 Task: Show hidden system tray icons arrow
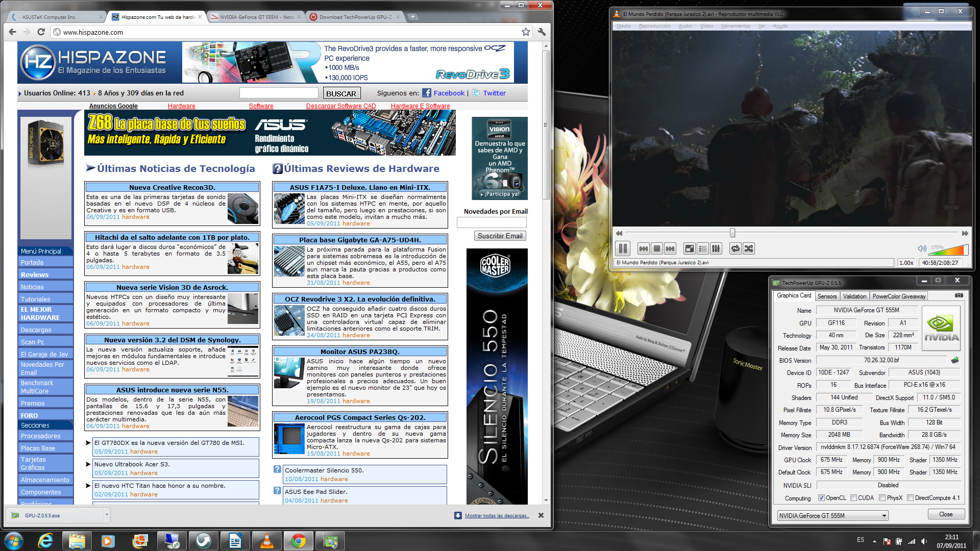point(874,541)
